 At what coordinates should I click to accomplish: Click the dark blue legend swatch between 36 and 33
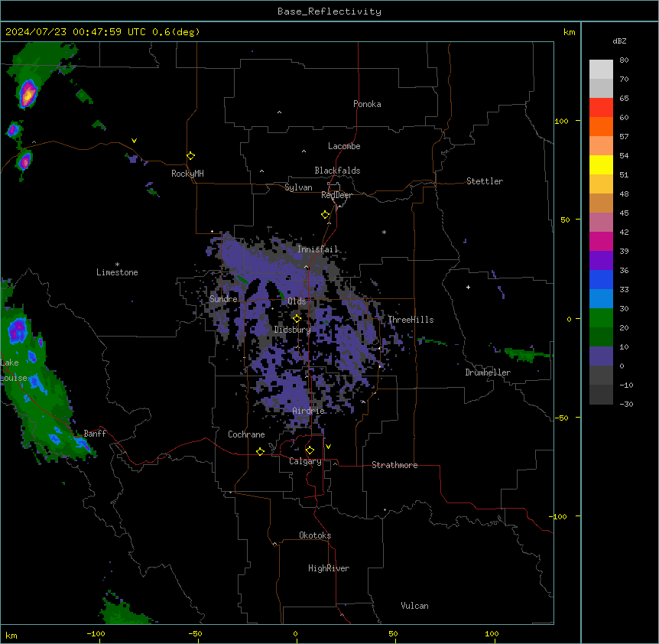(x=601, y=279)
